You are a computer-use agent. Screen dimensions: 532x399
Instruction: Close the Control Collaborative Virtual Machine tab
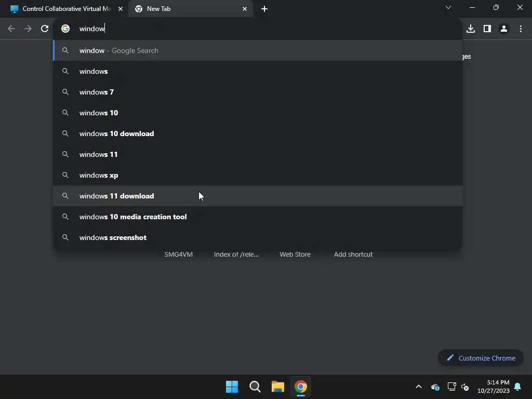coord(121,9)
